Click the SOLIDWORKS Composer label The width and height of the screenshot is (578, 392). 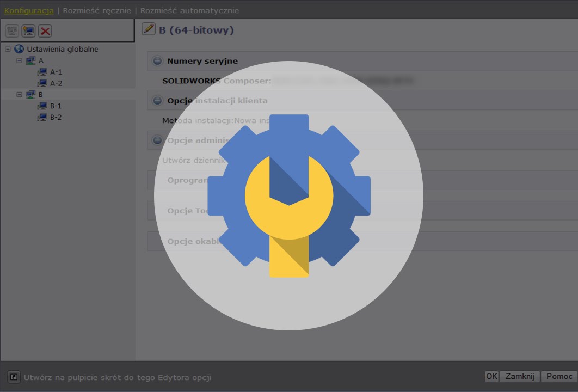217,81
